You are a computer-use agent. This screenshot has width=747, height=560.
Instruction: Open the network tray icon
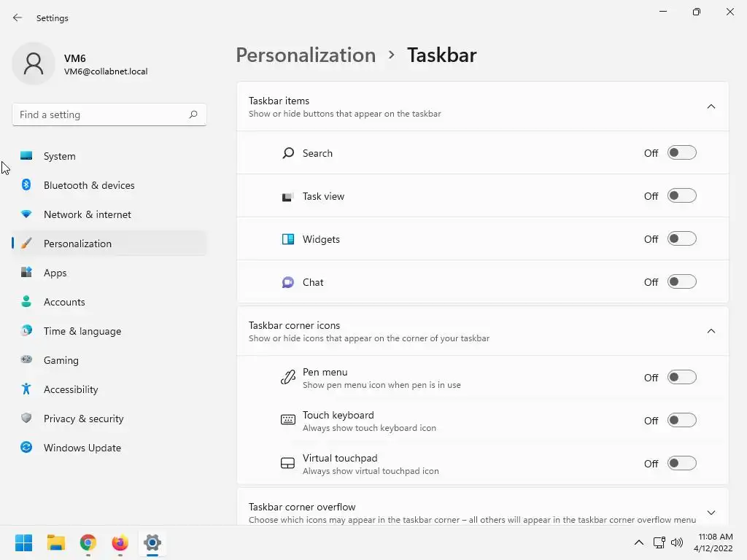tap(659, 542)
